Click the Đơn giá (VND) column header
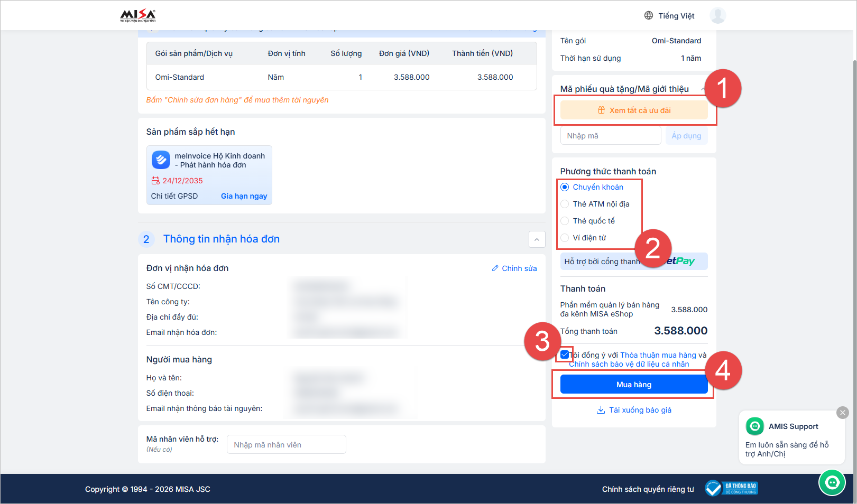 [404, 53]
